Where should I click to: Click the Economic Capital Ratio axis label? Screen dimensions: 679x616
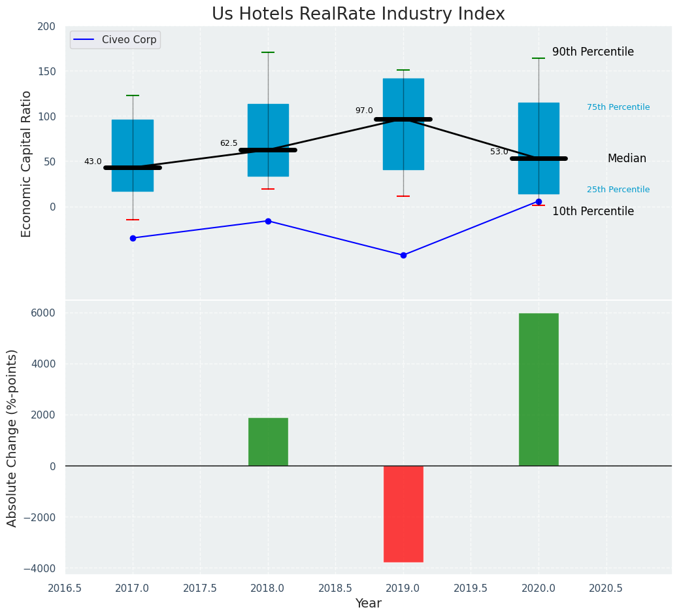27,163
